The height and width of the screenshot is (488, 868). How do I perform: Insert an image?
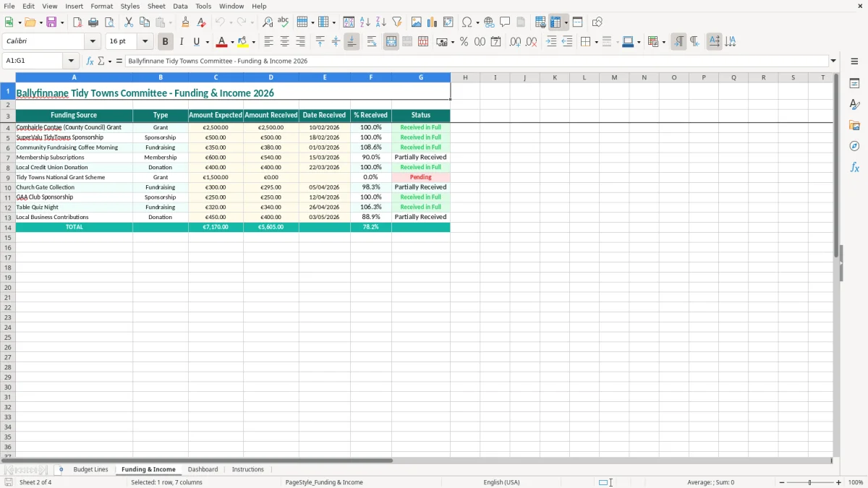(417, 22)
